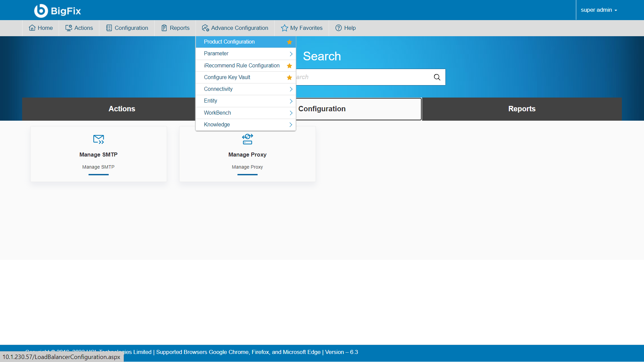
Task: Click the Manage SMTP envelope icon
Action: [98, 139]
